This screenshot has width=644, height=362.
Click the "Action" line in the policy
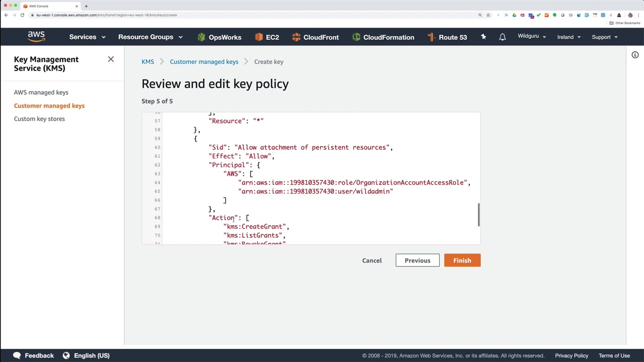229,218
